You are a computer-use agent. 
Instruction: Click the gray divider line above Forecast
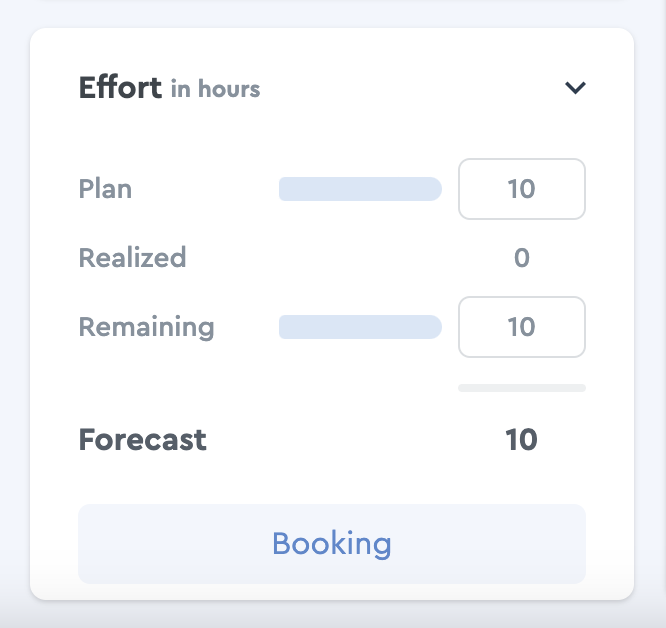point(522,388)
